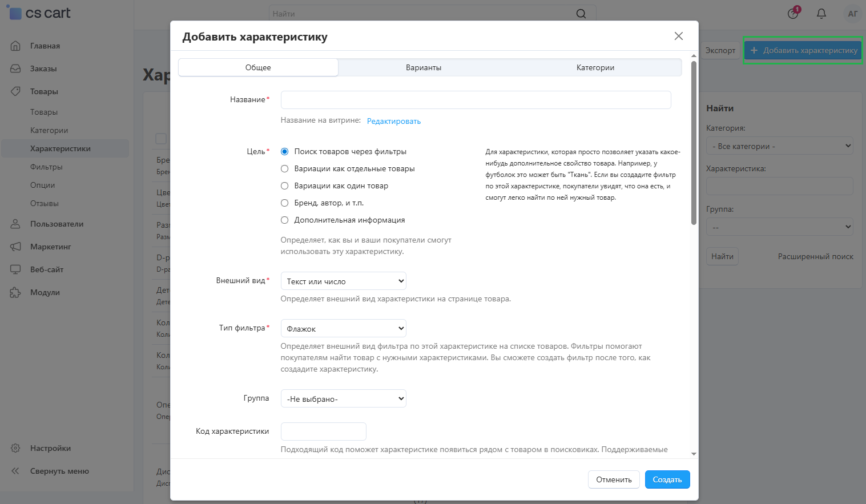Click the scrollbar up arrow in dialog
The height and width of the screenshot is (504, 866).
pos(694,56)
